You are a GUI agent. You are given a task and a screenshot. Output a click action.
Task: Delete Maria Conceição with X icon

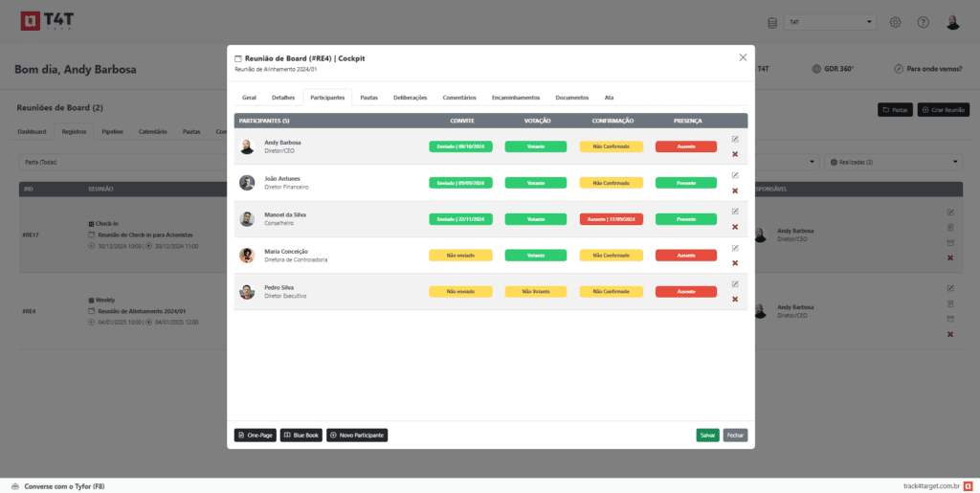coord(735,263)
